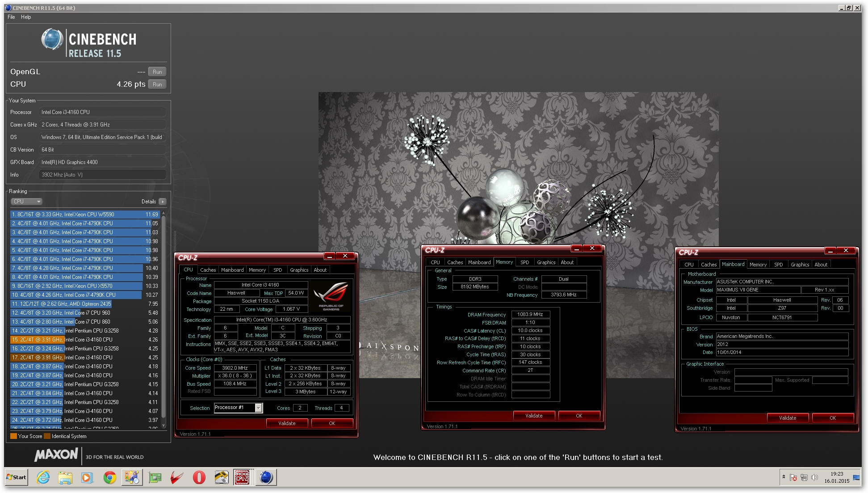Select the Cinebench sphere taskbar icon
The width and height of the screenshot is (868, 493).
[266, 477]
